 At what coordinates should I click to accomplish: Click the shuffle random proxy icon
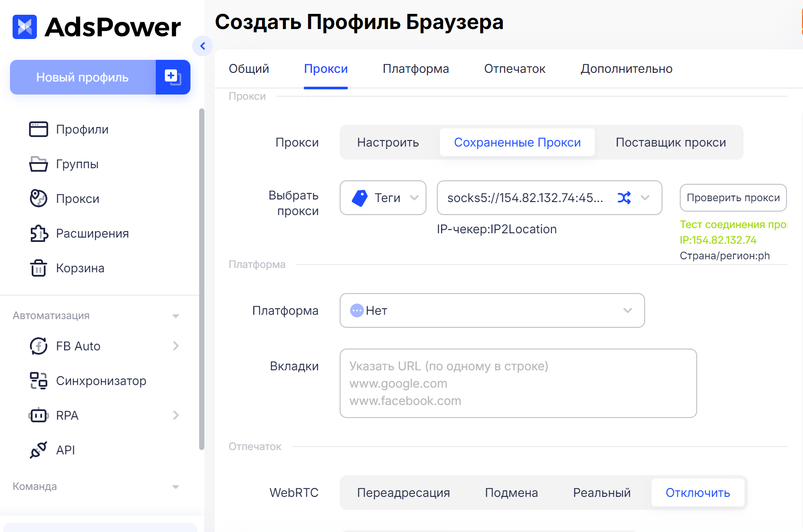tap(624, 198)
